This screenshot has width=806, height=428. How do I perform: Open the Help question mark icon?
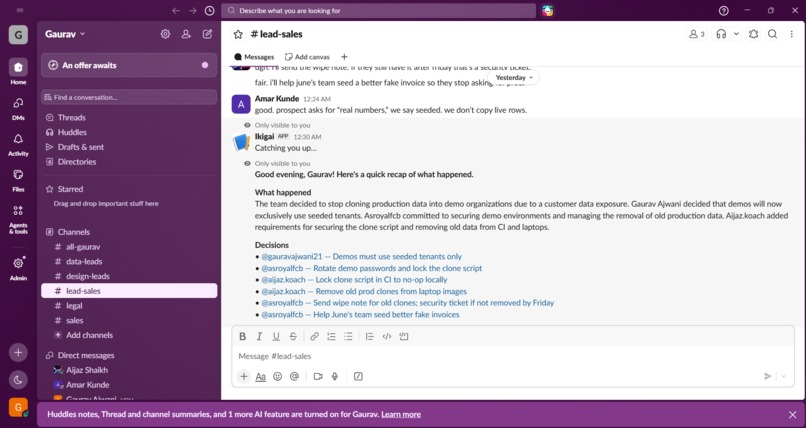724,10
